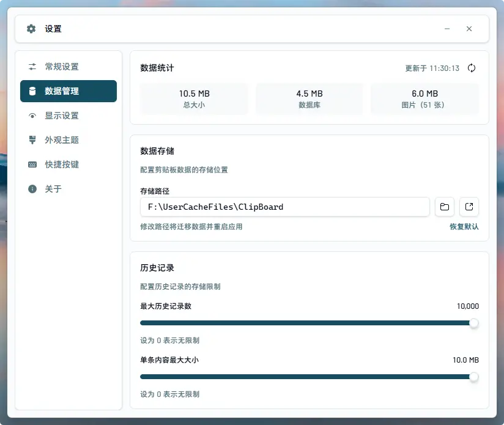Click the 数据管理 database icon

pos(32,91)
